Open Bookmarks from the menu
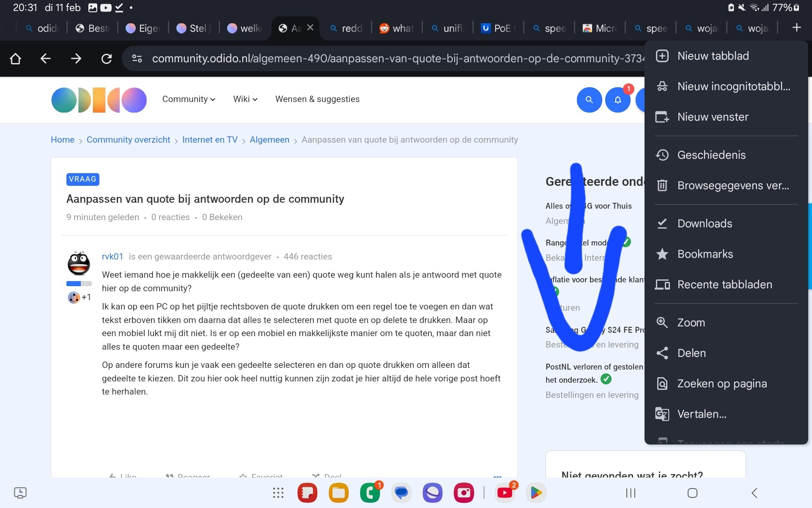The width and height of the screenshot is (812, 508). pyautogui.click(x=726, y=254)
